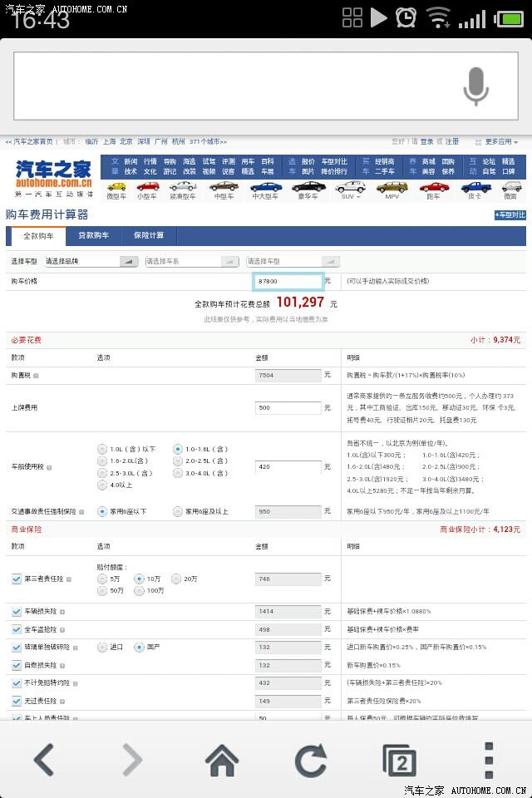This screenshot has height=798, width=532.
Task: Click info icon beside 车辆损失险
Action: pos(62,612)
